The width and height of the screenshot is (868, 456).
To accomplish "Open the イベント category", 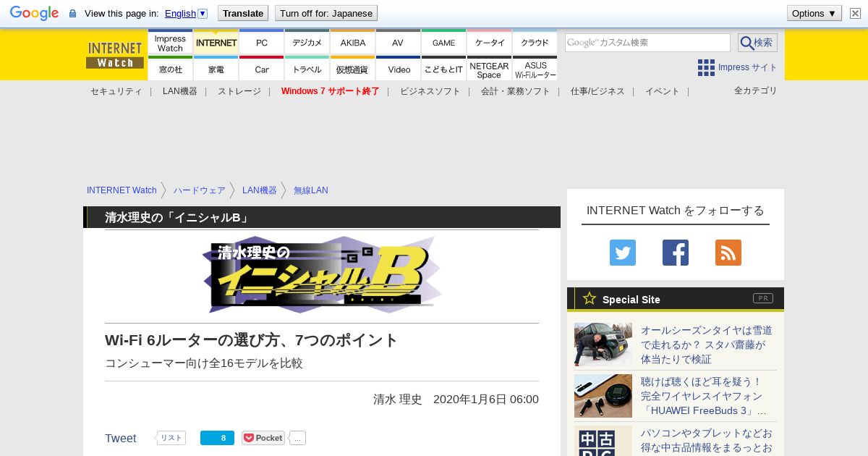I will pos(663,91).
